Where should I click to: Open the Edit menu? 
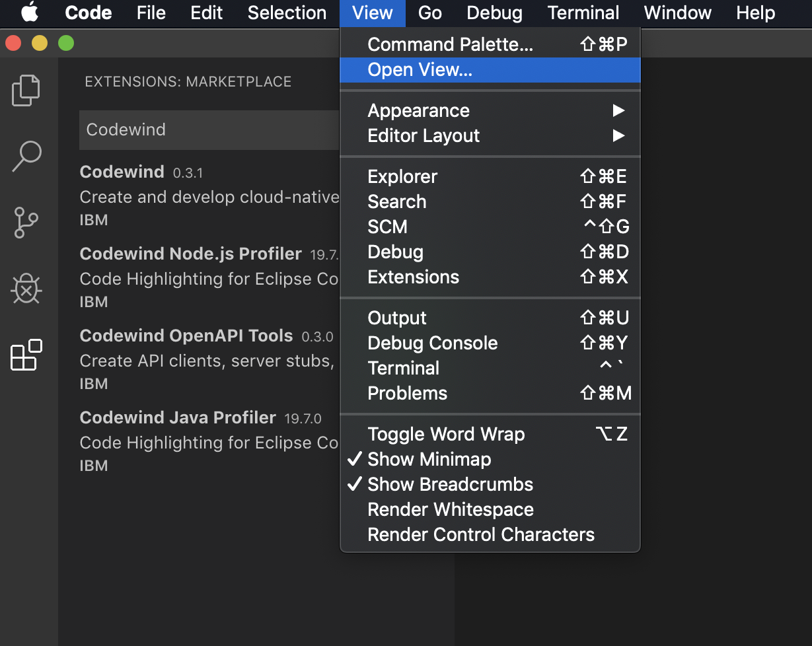[x=207, y=13]
